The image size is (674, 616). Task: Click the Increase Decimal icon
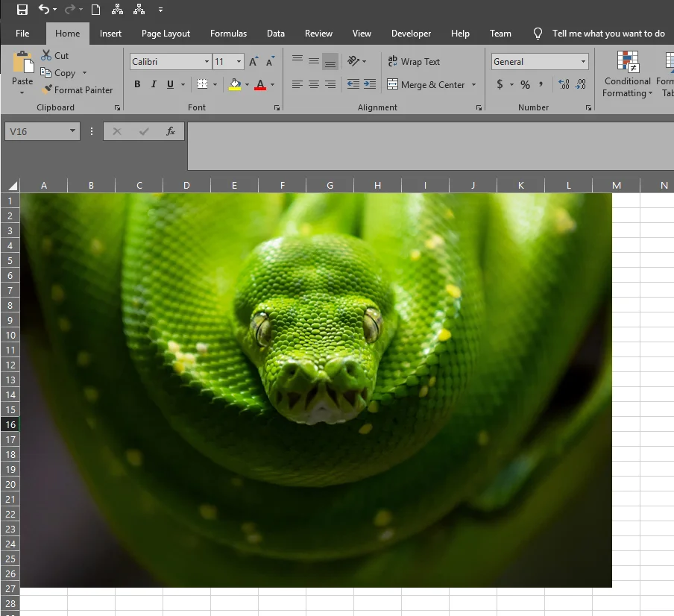click(x=563, y=84)
